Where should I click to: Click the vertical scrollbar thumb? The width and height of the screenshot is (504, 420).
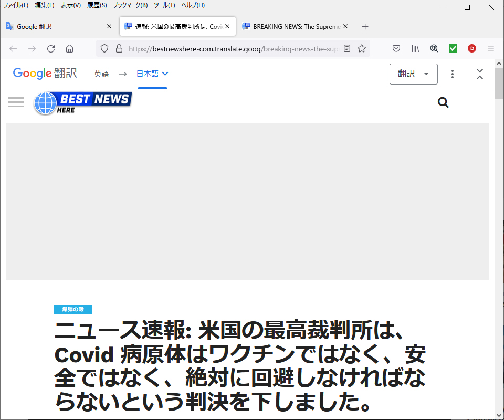(499, 83)
